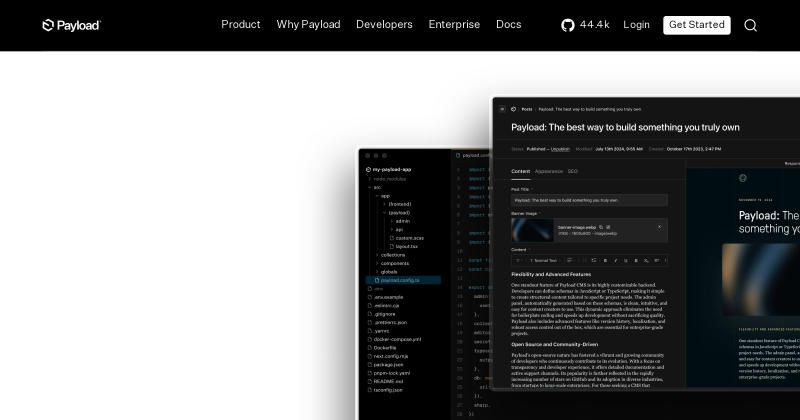Click the Payload icon beside Posts breadcrumb
Screen dimensions: 800x420
(x=513, y=109)
